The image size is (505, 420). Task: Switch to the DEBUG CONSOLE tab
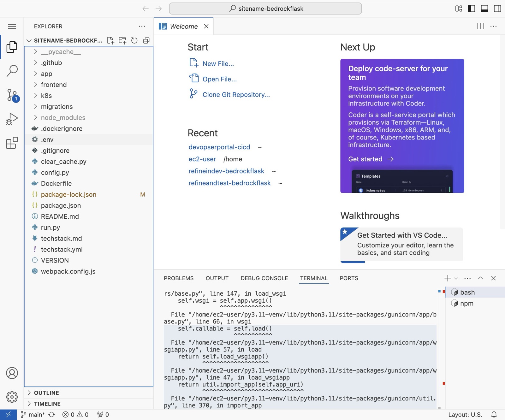[x=264, y=278]
